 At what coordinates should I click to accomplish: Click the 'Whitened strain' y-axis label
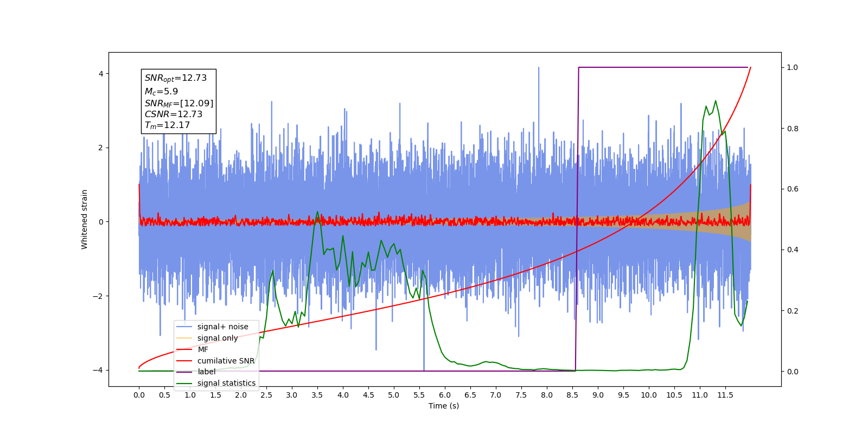(x=84, y=219)
